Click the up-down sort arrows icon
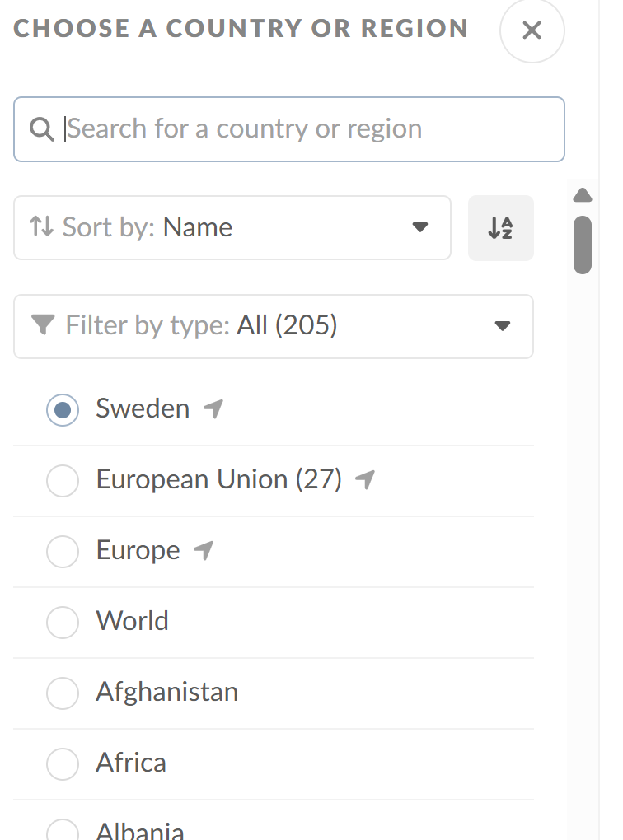The image size is (623, 840). tap(40, 226)
